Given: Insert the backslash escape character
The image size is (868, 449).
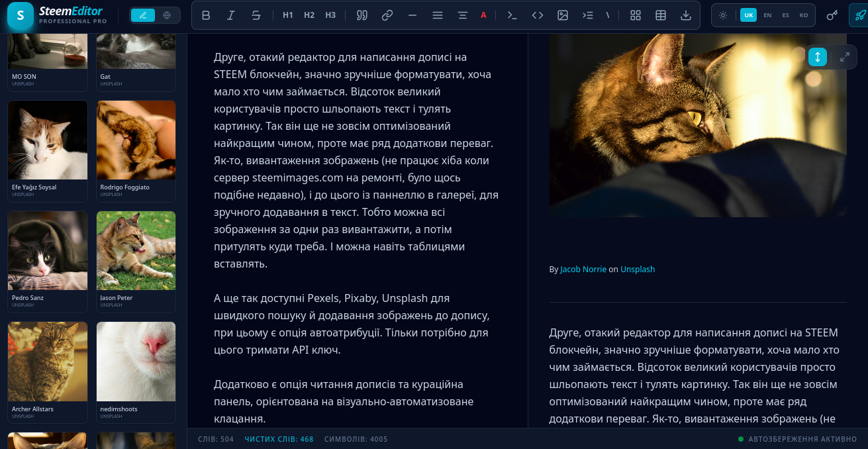Looking at the screenshot, I should click(x=607, y=15).
